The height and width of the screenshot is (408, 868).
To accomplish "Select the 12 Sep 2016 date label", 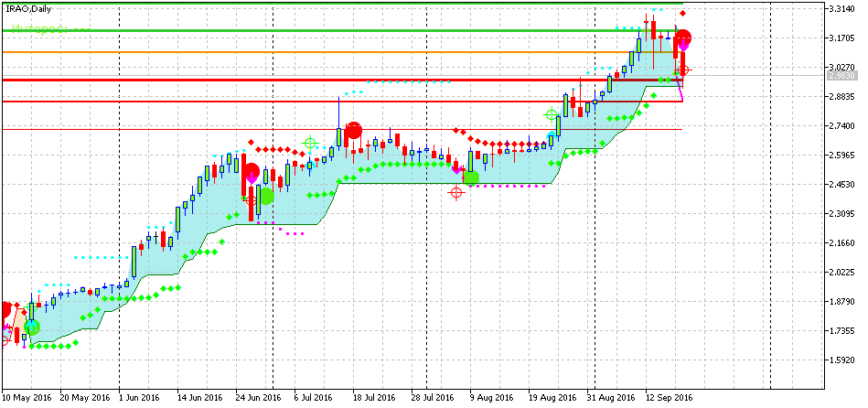I will pyautogui.click(x=670, y=398).
